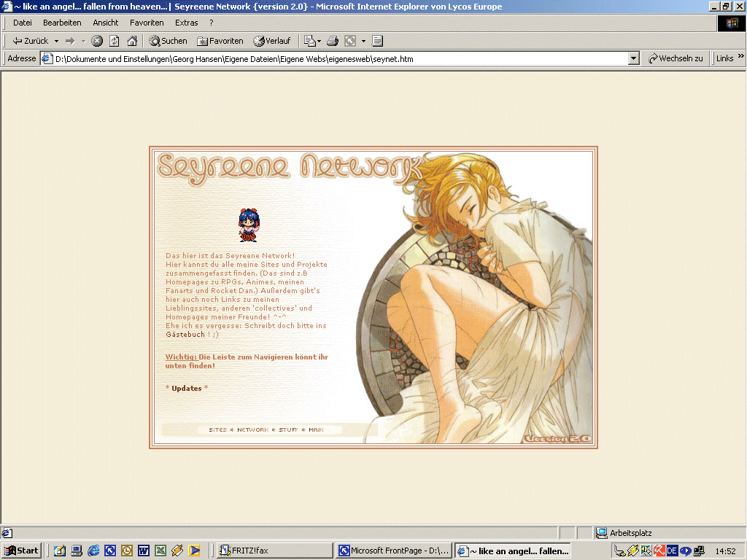Click the Windows logo throbber icon

(731, 23)
